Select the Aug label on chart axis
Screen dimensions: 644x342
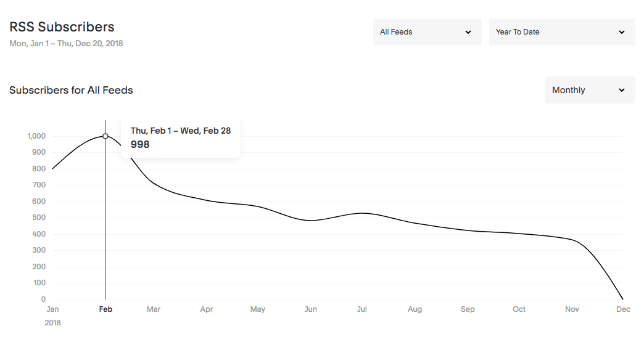click(415, 309)
